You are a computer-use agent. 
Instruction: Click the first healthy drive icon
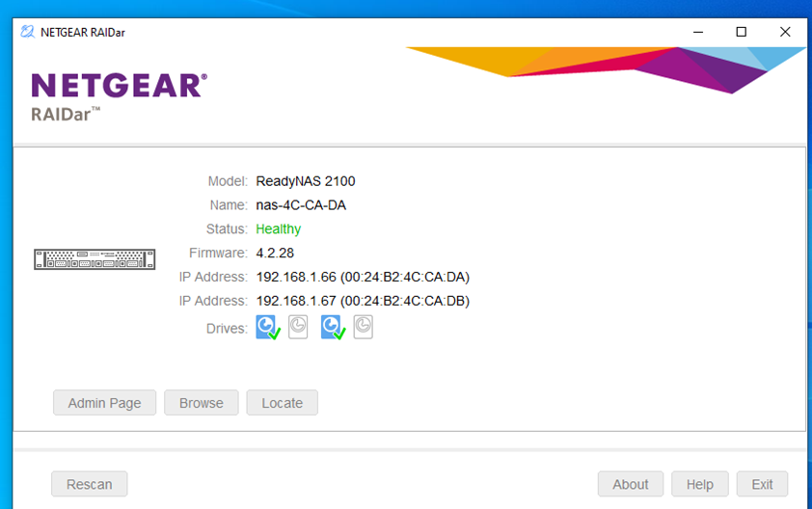268,327
